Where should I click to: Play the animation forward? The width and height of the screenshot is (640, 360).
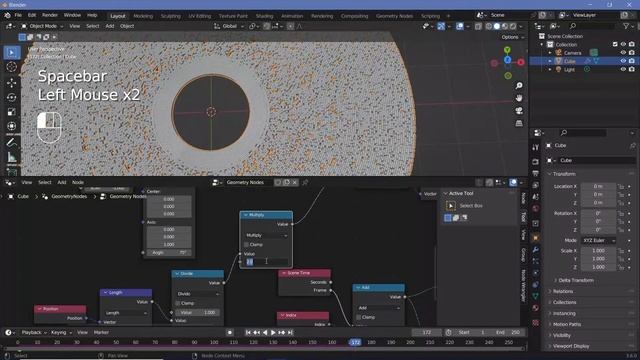point(273,333)
